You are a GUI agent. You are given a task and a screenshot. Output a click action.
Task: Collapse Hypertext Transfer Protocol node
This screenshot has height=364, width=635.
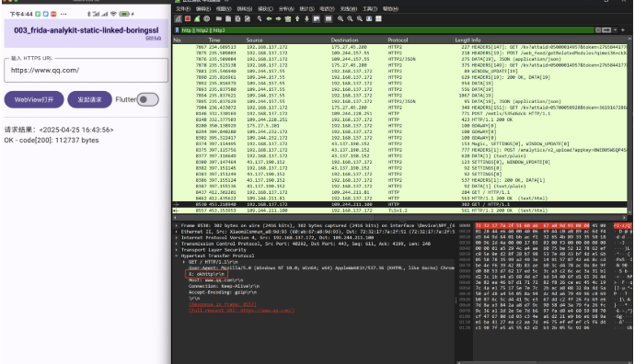click(x=177, y=256)
